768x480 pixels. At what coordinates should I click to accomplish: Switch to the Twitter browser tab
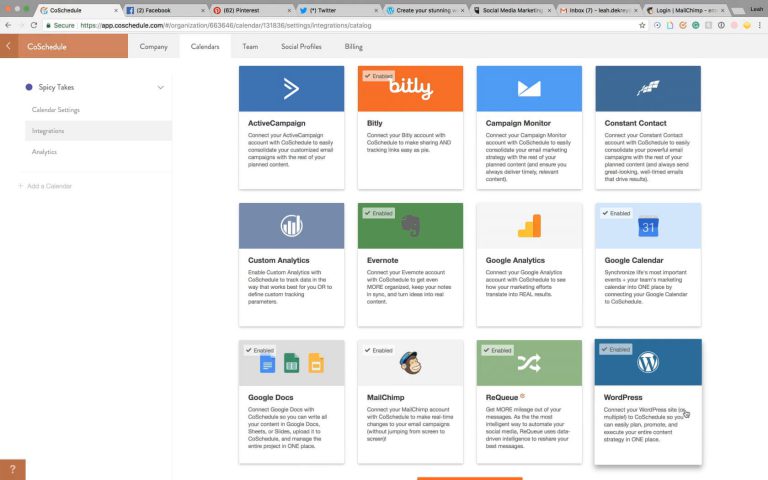338,10
